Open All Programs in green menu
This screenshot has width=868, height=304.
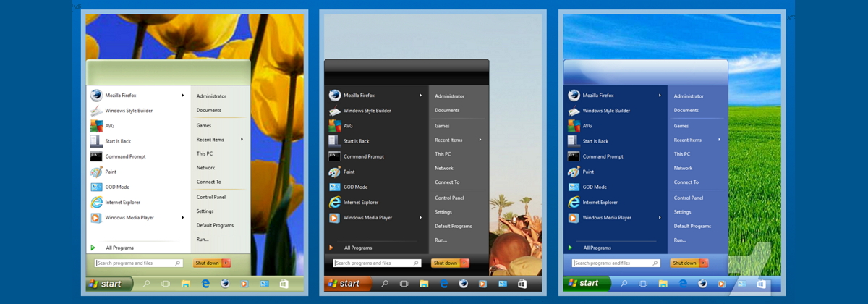click(119, 248)
